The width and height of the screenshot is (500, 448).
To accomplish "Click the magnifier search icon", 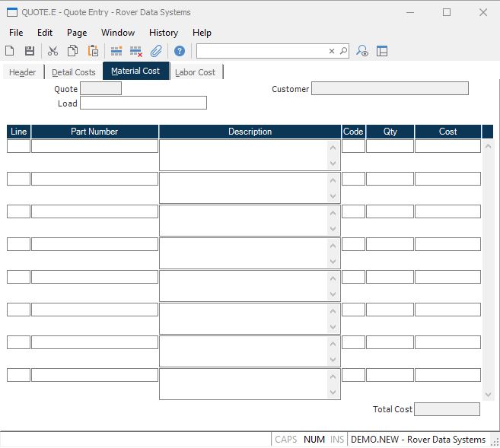I will point(343,51).
